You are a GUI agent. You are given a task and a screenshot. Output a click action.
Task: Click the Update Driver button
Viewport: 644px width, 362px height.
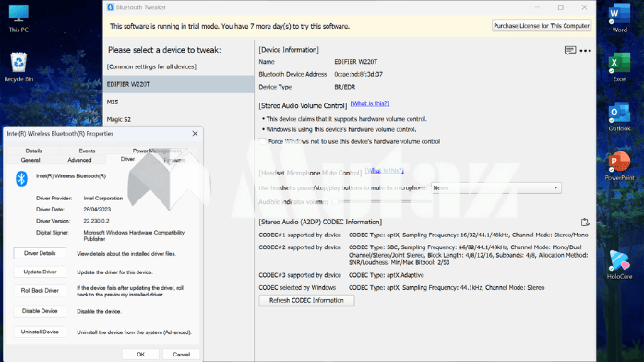40,271
